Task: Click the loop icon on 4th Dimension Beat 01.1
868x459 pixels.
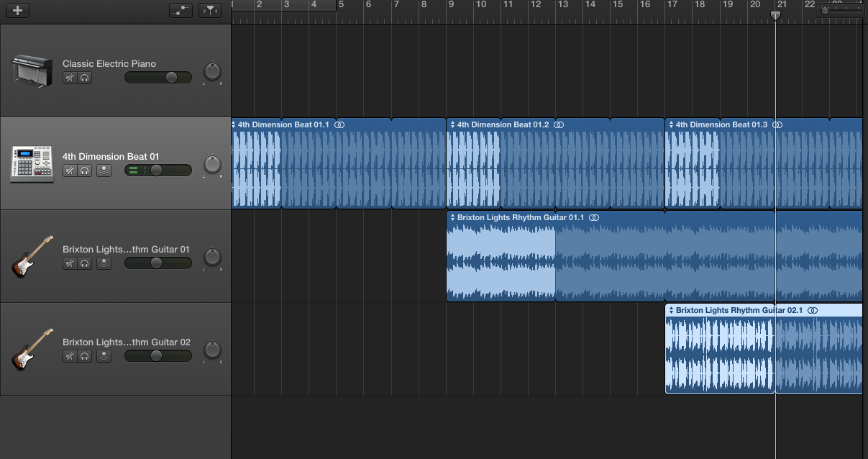Action: [340, 124]
